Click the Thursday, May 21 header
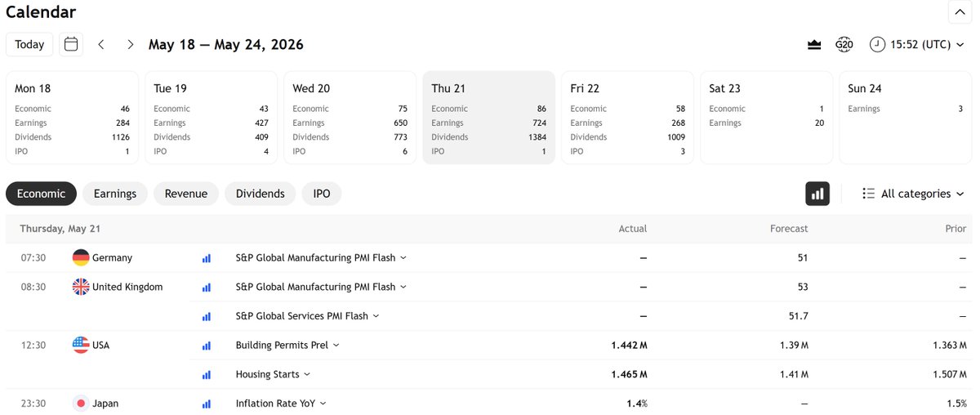The height and width of the screenshot is (415, 980). 60,229
